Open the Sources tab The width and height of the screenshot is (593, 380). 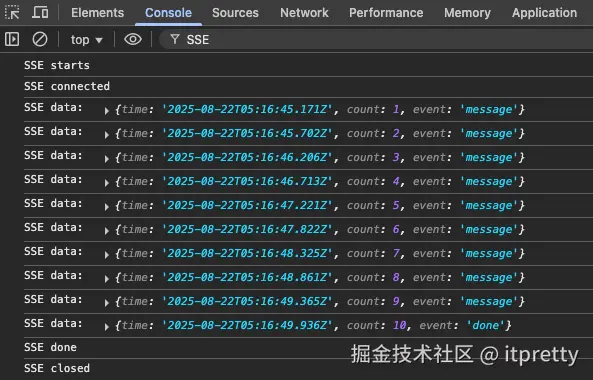click(x=235, y=13)
